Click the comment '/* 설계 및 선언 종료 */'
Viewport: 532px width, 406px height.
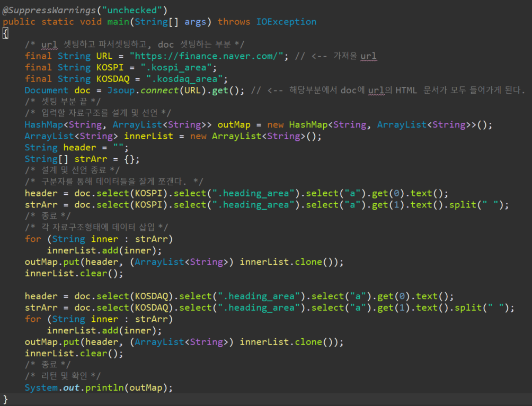pos(72,170)
